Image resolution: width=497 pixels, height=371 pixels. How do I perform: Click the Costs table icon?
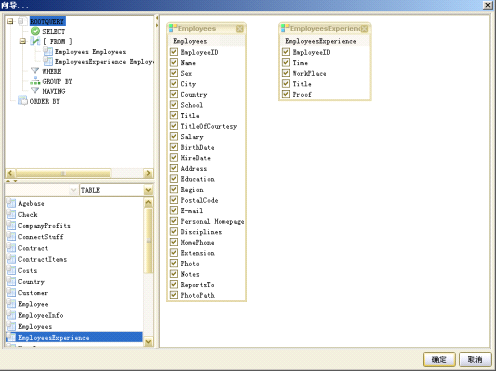click(x=11, y=270)
